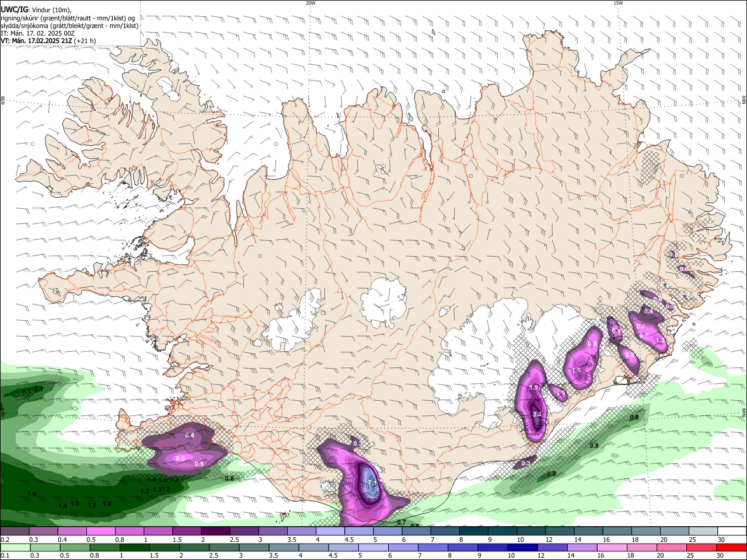747x560 pixels.
Task: Select upper-scale swatch between 0.3 and 0.4
Action: point(44,531)
